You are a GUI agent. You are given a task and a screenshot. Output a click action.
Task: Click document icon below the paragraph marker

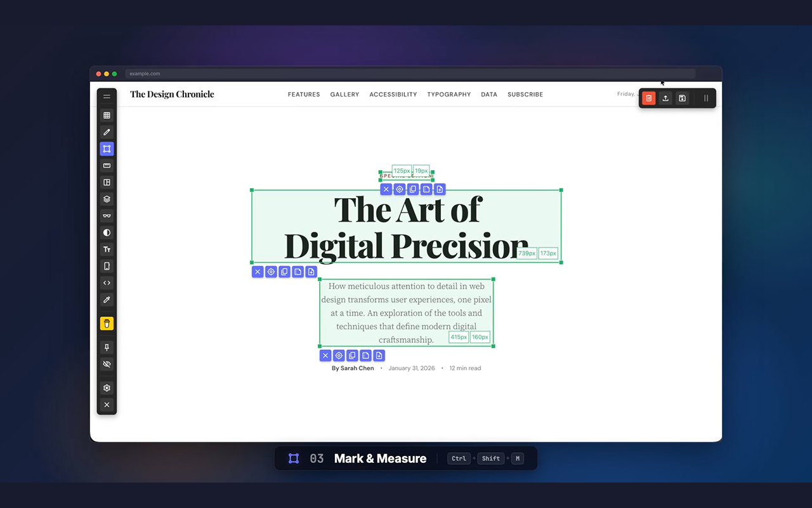click(x=365, y=356)
